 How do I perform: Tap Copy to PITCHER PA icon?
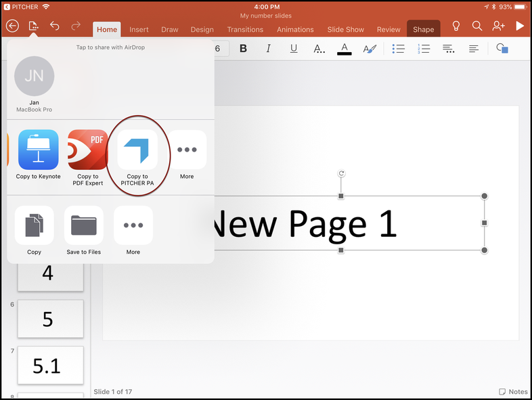click(x=137, y=150)
